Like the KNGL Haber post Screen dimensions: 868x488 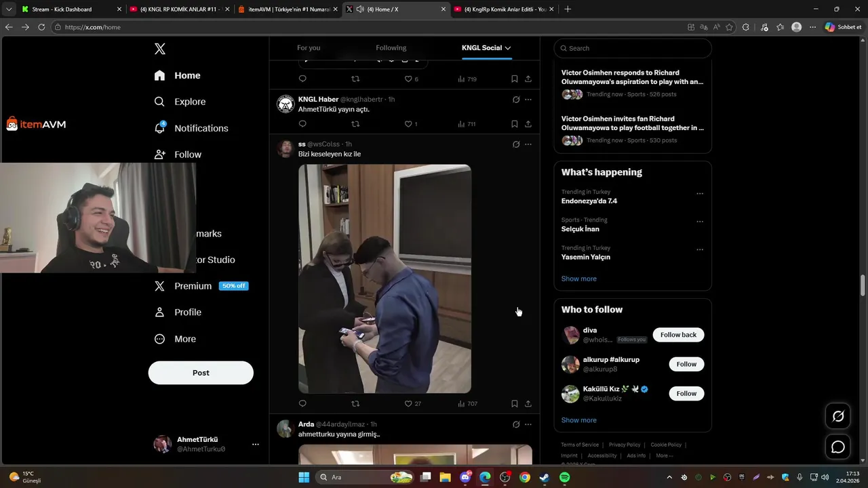click(411, 124)
